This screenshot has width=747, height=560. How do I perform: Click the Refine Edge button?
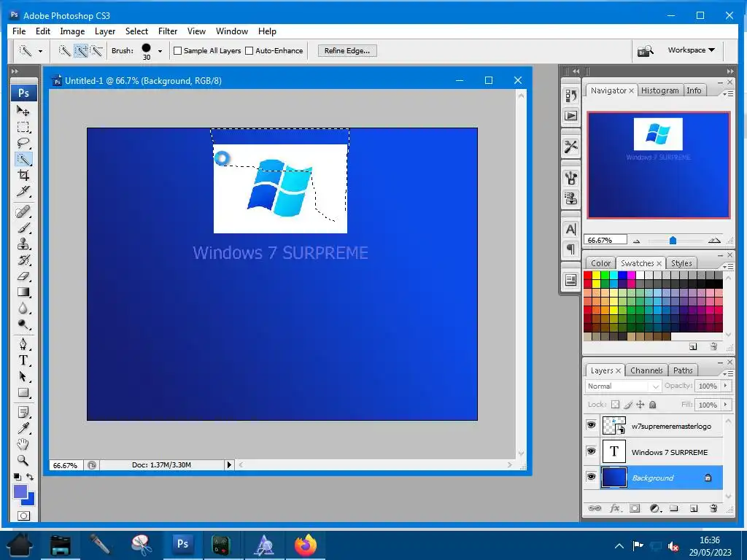coord(347,50)
